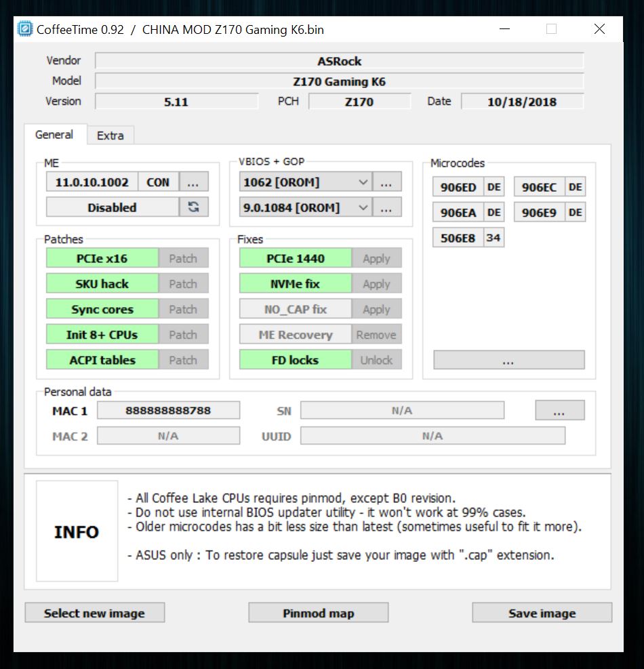The width and height of the screenshot is (644, 669).
Task: Click the ME version 11.0.10.1002 field
Action: tap(92, 182)
